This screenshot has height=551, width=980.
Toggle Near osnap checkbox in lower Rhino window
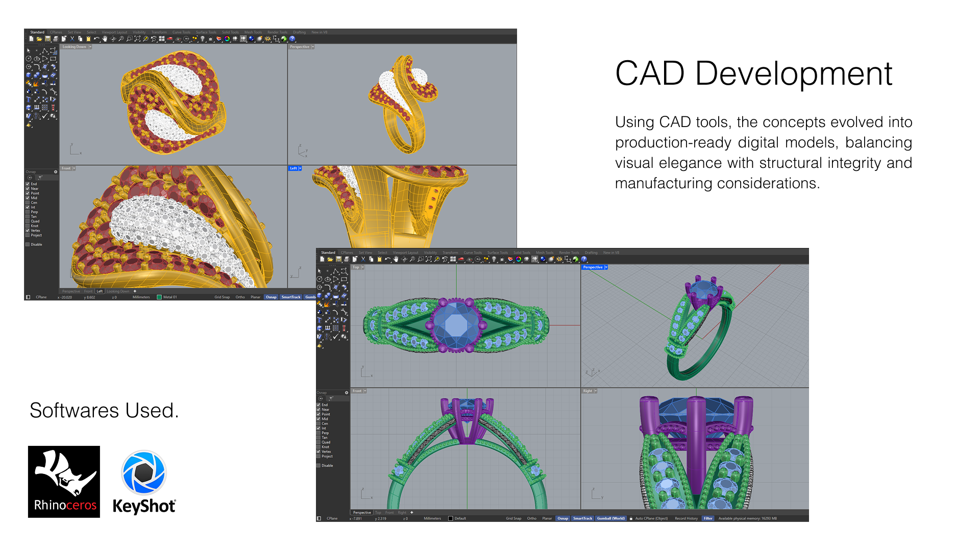point(318,409)
